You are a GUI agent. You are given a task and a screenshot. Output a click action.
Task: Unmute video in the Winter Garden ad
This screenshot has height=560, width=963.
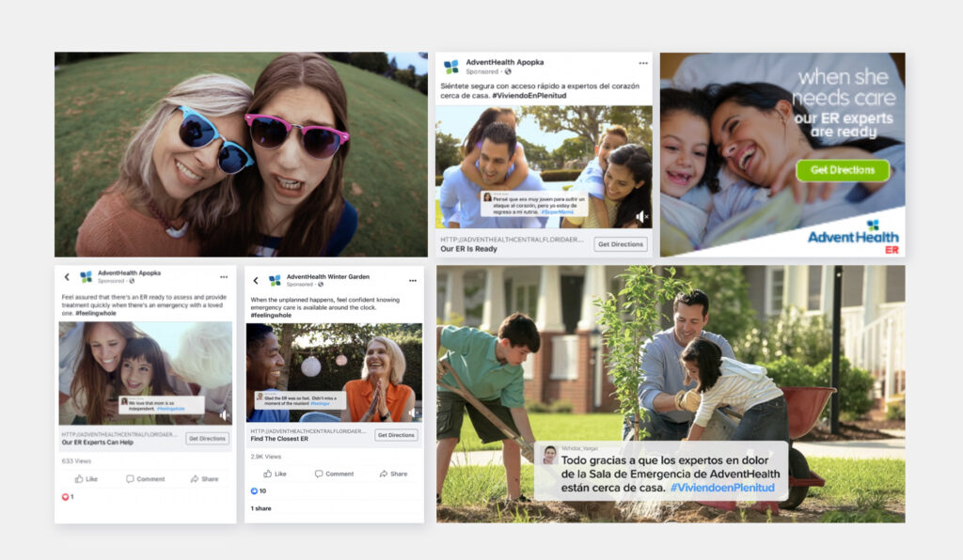click(412, 412)
